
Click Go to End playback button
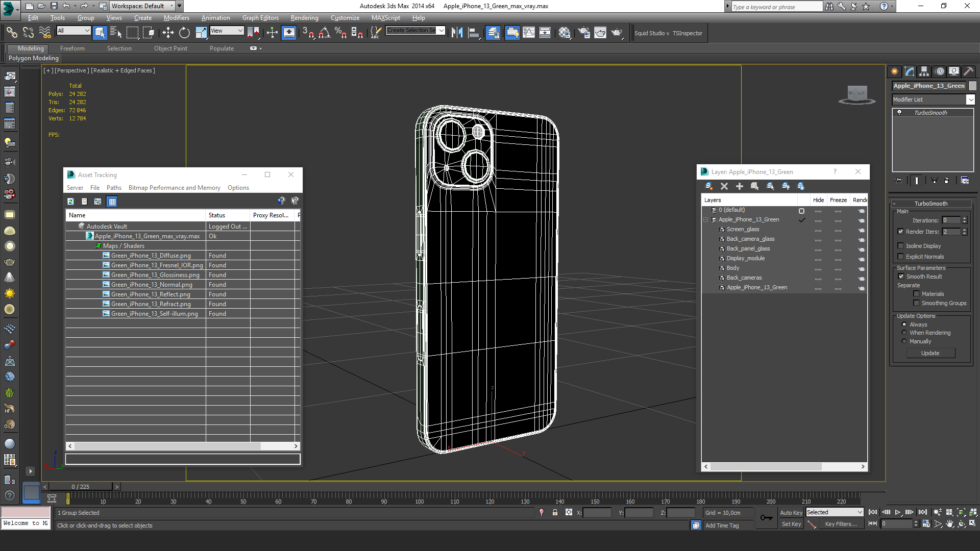click(922, 512)
